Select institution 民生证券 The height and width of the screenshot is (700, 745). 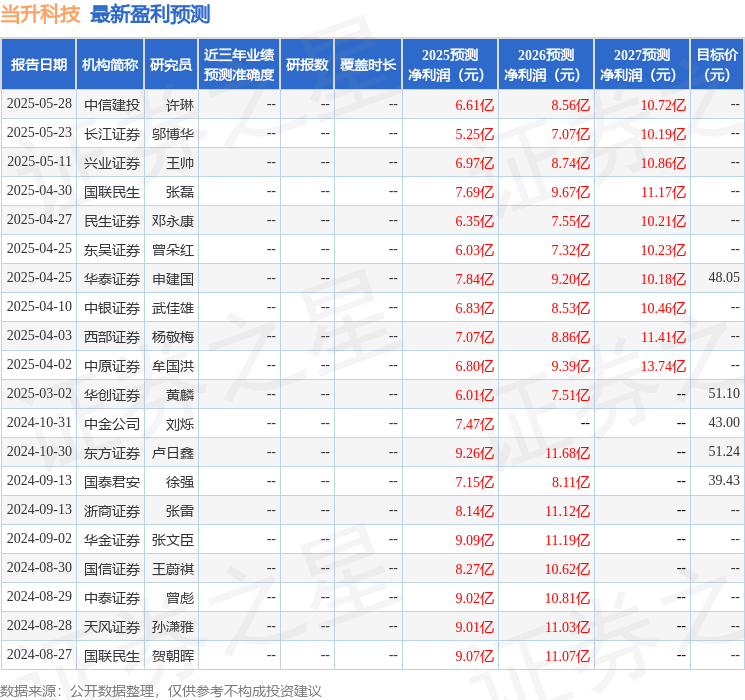(x=112, y=221)
